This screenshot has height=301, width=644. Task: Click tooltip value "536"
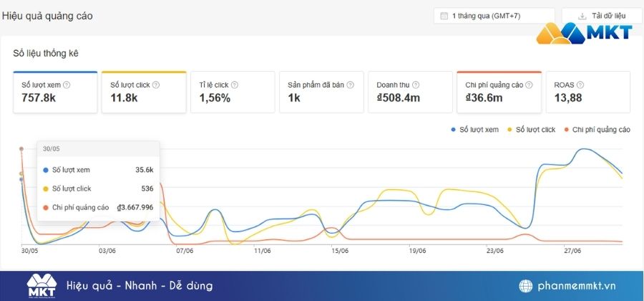(147, 188)
